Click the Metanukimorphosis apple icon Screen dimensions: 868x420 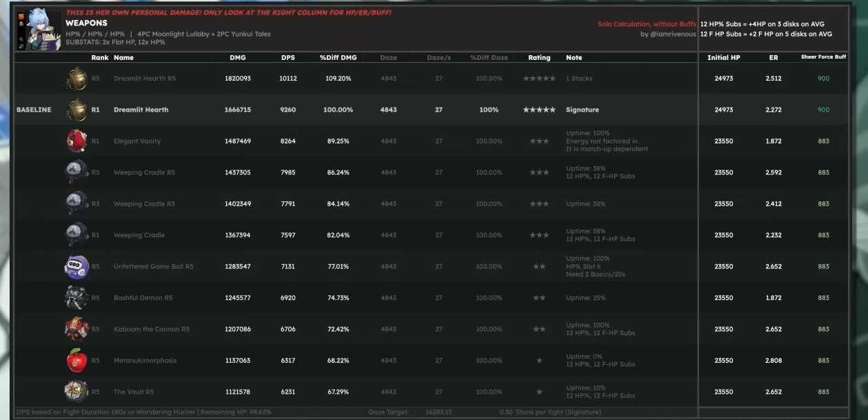coord(77,360)
